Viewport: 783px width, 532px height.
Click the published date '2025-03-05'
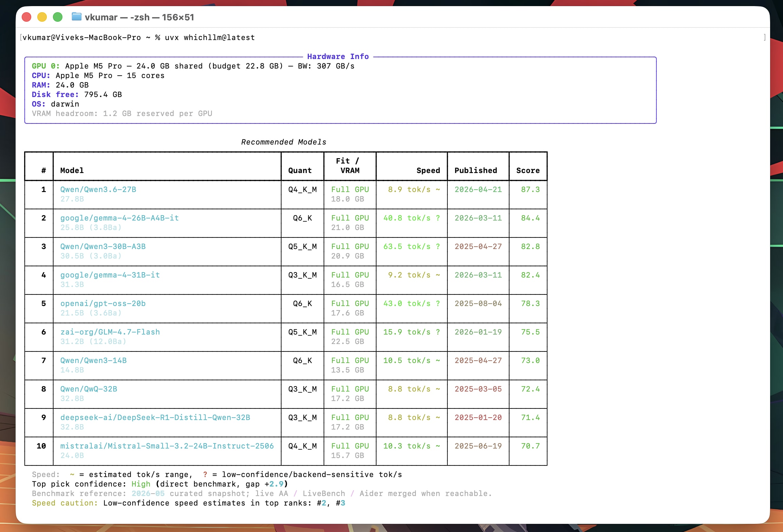[x=478, y=389]
